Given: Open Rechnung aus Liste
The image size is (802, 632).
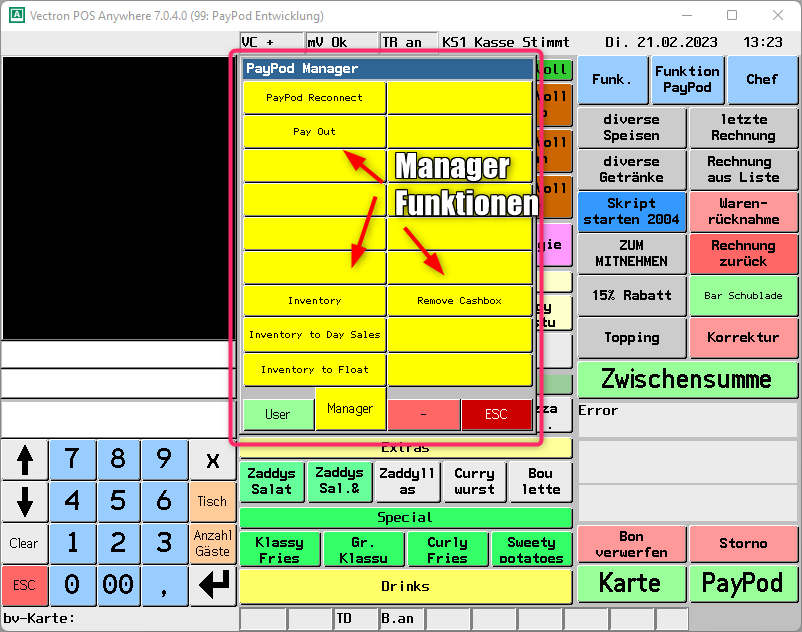Looking at the screenshot, I should coord(743,169).
